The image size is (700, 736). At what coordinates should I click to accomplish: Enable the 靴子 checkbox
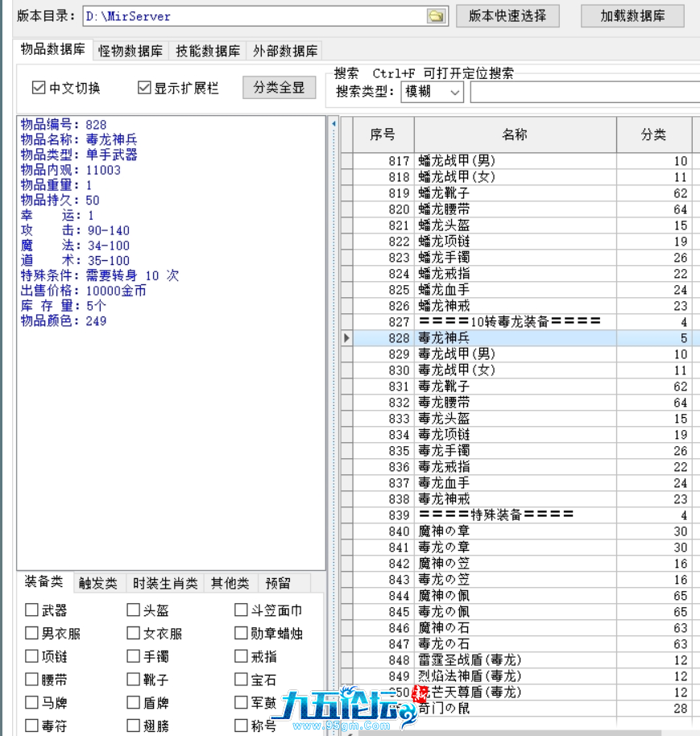point(134,679)
